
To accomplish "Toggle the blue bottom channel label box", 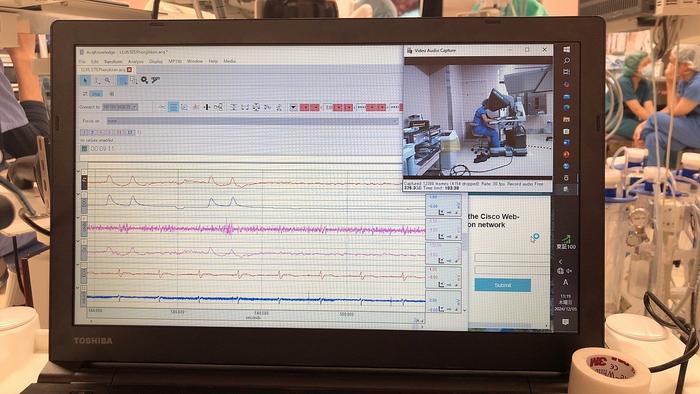I will 83,299.
